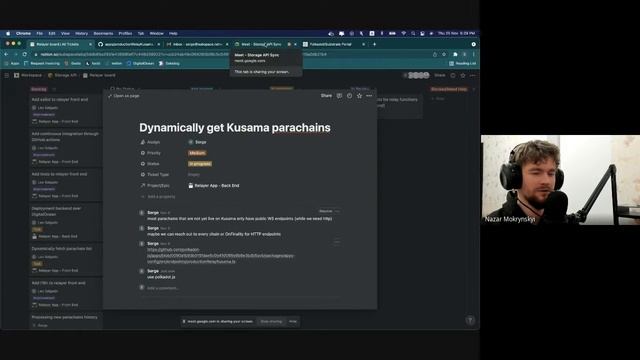Click the title Dynamically get Kusama parachains
Viewport: 640px width, 360px height.
pos(235,128)
